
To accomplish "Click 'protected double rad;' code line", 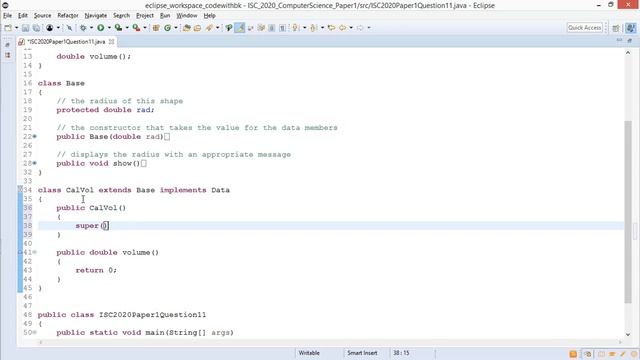I will pos(105,110).
